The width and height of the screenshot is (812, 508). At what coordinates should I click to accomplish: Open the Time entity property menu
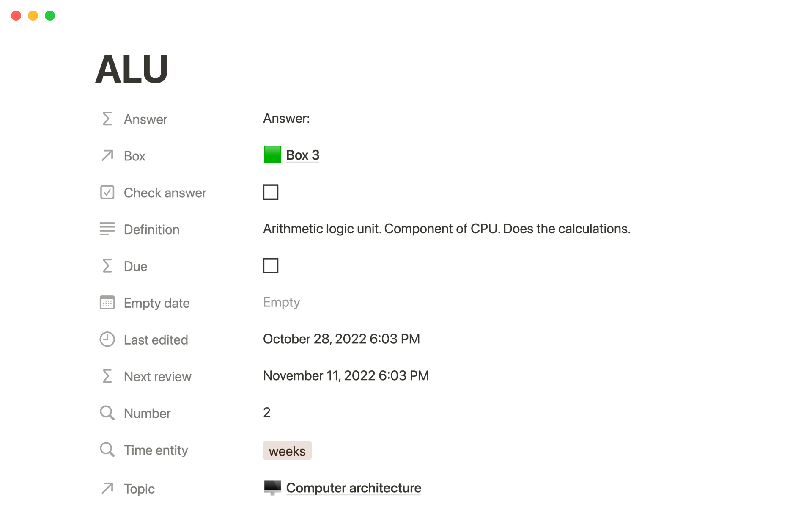[156, 450]
